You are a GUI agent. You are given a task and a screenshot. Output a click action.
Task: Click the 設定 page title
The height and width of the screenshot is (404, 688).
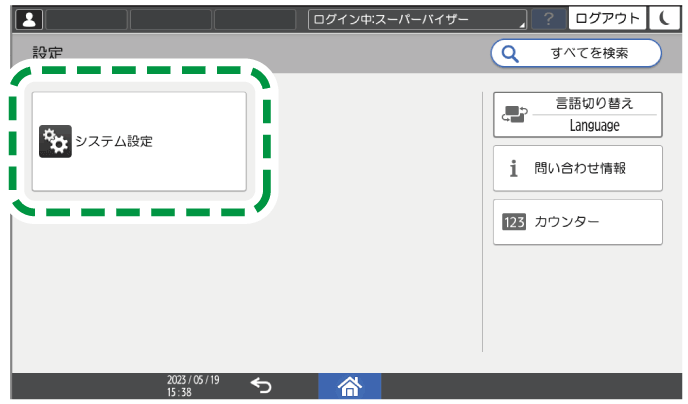tap(47, 53)
